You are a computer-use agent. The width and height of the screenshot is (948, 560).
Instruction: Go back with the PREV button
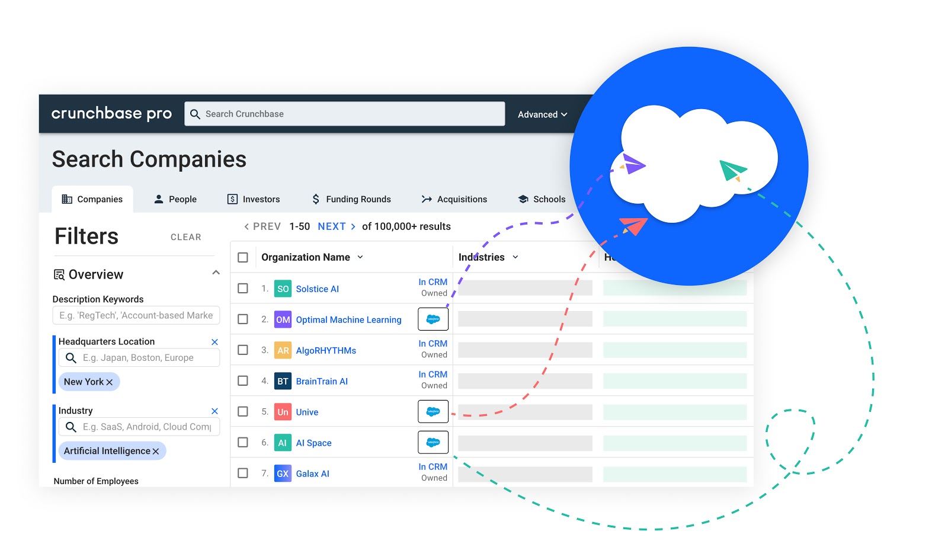(262, 226)
